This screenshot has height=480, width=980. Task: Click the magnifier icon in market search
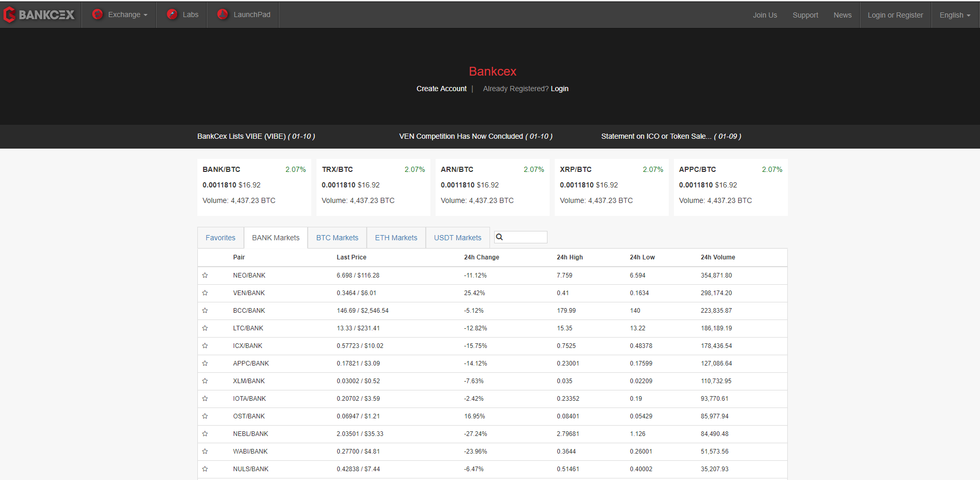[x=499, y=237]
